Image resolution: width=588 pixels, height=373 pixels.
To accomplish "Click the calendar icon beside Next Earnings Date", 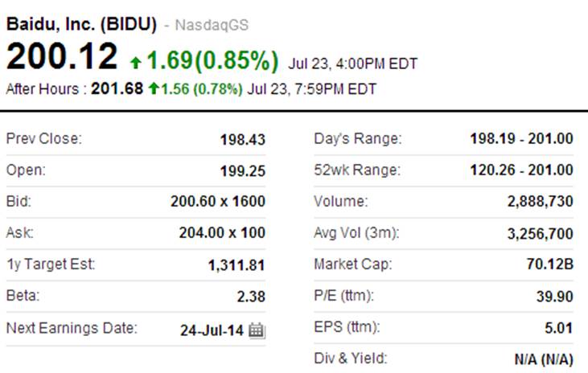I will [257, 329].
